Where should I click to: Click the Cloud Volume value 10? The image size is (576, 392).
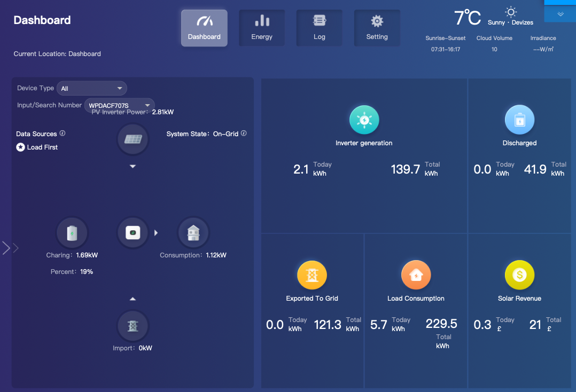494,50
